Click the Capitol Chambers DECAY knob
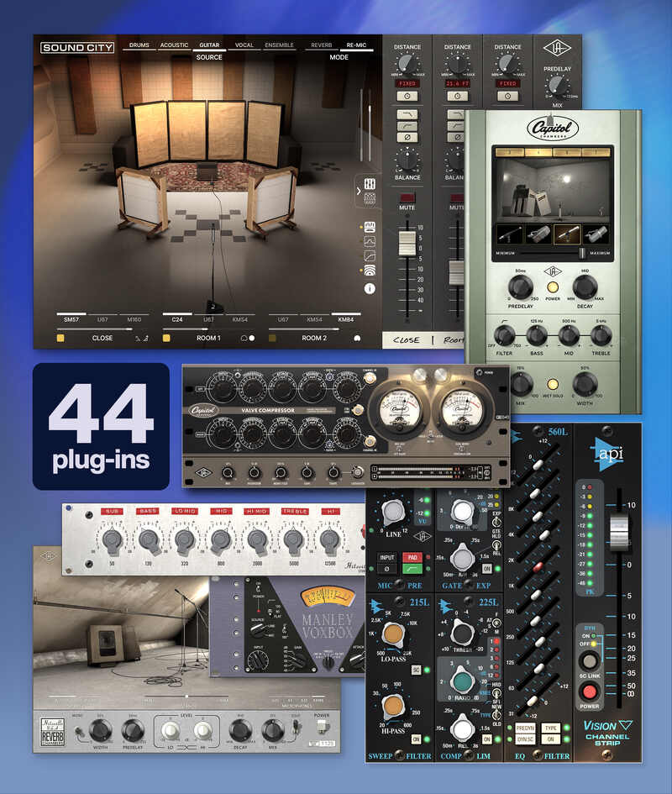 click(585, 287)
